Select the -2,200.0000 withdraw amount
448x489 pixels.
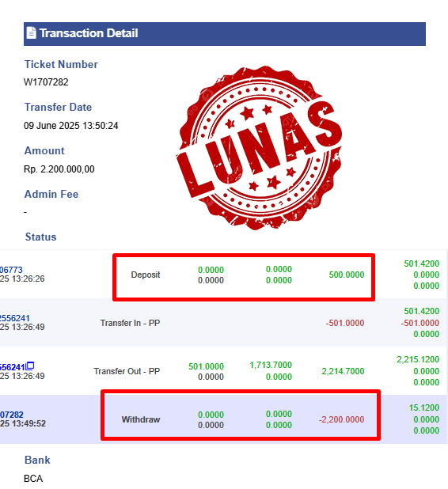click(x=341, y=419)
